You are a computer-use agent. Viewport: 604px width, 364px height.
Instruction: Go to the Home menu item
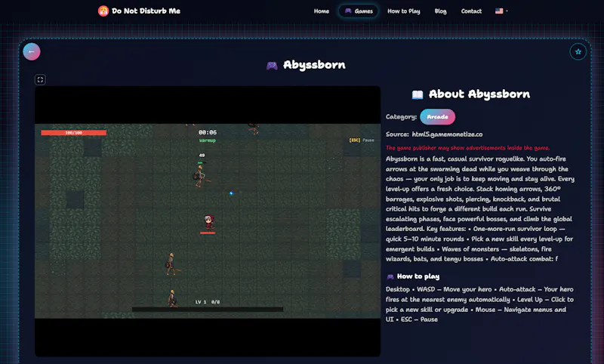point(322,11)
